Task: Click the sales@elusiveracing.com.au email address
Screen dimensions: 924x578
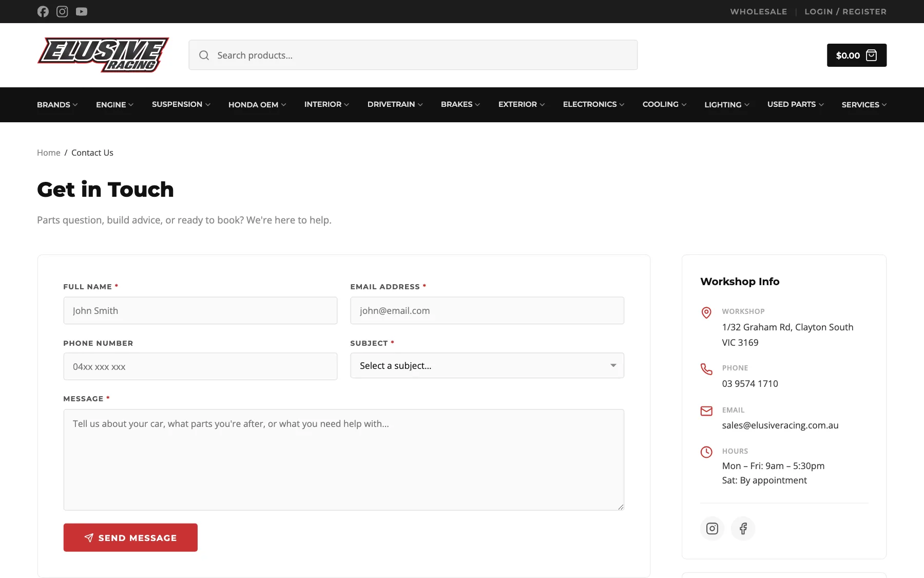Action: (780, 425)
